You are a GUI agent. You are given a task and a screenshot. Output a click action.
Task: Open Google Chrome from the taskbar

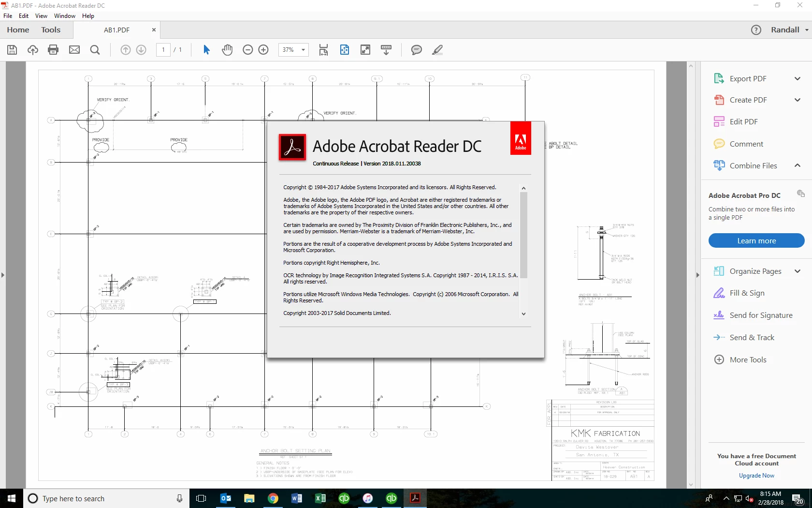[x=273, y=498]
